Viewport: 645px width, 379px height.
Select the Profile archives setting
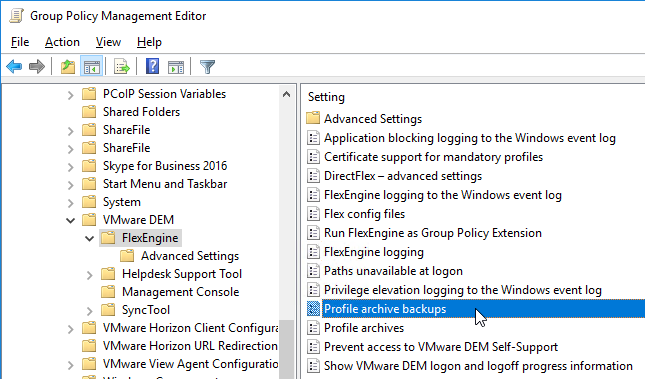[x=364, y=328]
